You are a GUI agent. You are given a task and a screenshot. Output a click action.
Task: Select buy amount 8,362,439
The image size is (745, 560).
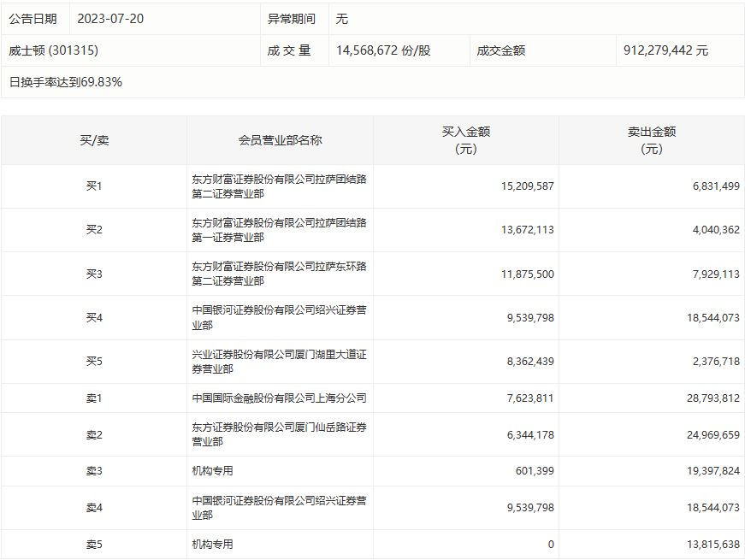(530, 362)
